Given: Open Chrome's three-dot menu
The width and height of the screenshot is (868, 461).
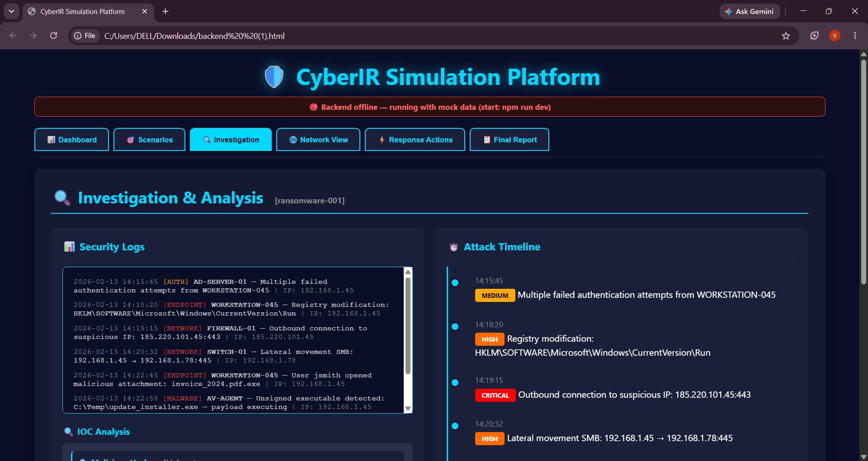Looking at the screenshot, I should (x=855, y=36).
